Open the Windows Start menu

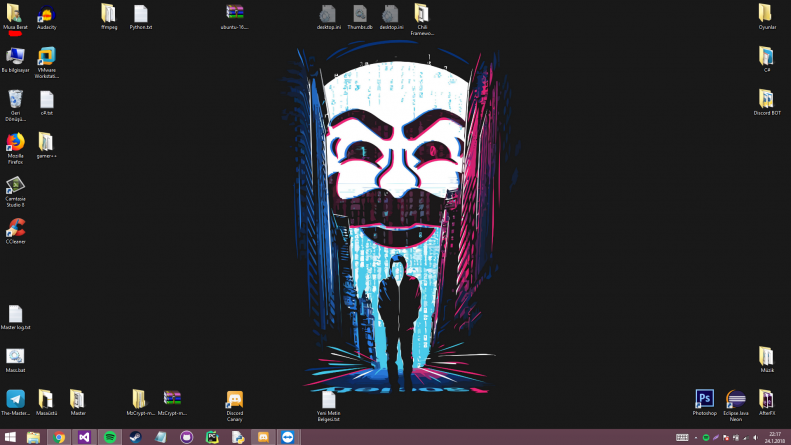10,437
